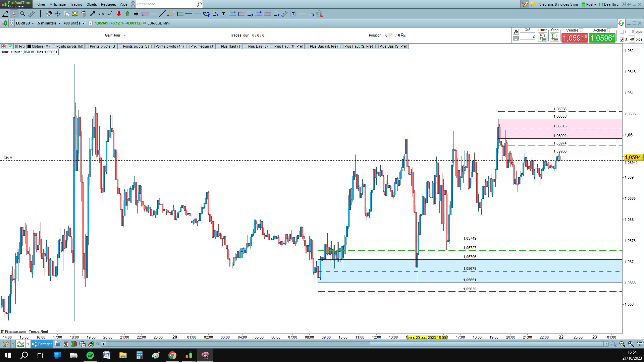Expand the 400 unités dropdown

tap(74, 23)
